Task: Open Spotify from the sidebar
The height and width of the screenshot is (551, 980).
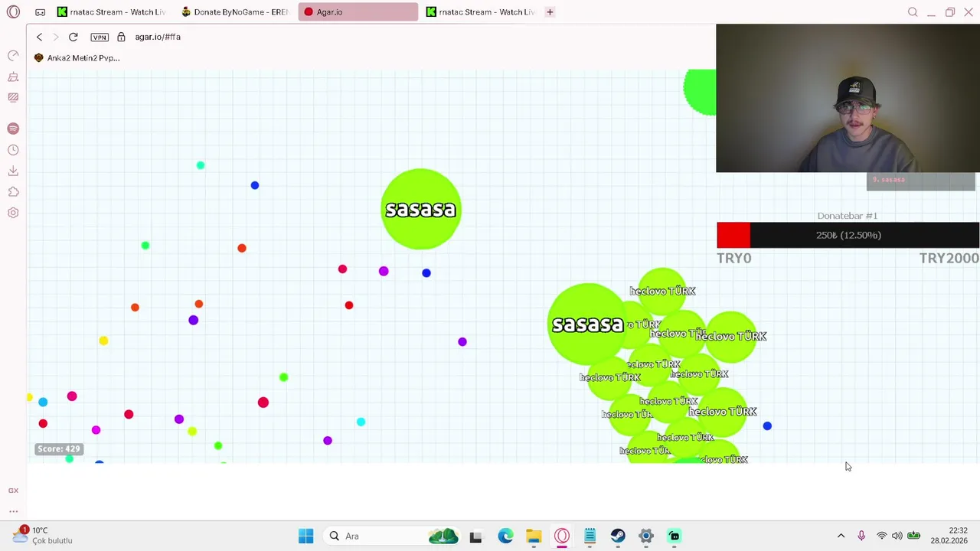Action: tap(13, 129)
